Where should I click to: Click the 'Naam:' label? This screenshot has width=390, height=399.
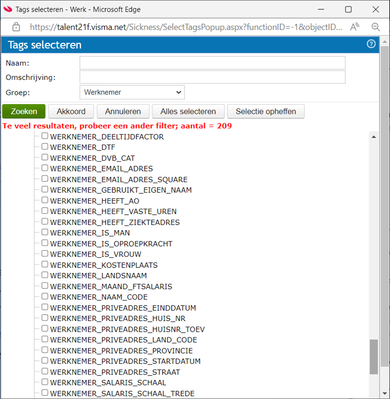17,63
